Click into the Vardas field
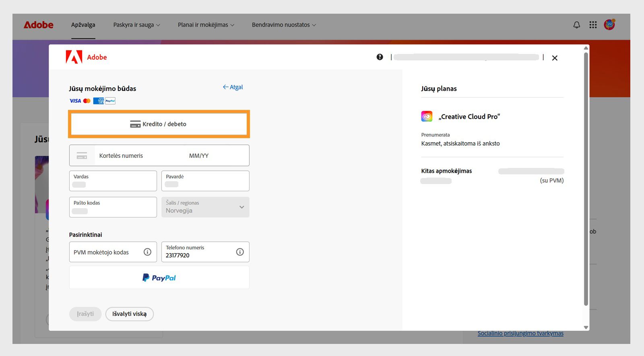Screen dimensions: 644x356 coord(113,181)
